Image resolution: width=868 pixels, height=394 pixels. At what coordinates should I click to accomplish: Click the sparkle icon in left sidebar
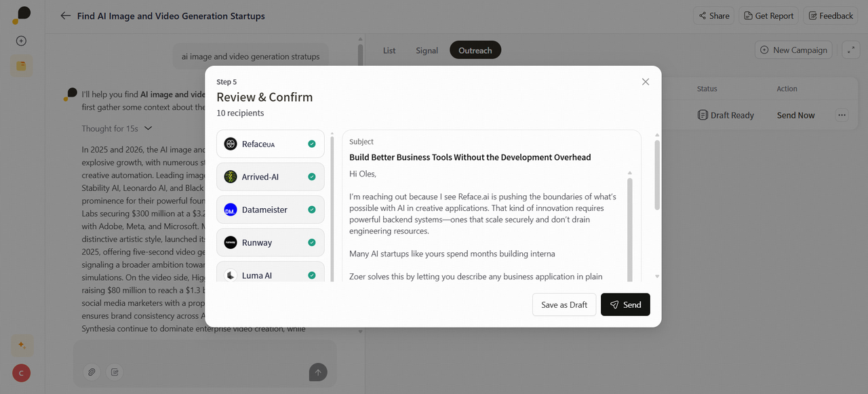(21, 345)
